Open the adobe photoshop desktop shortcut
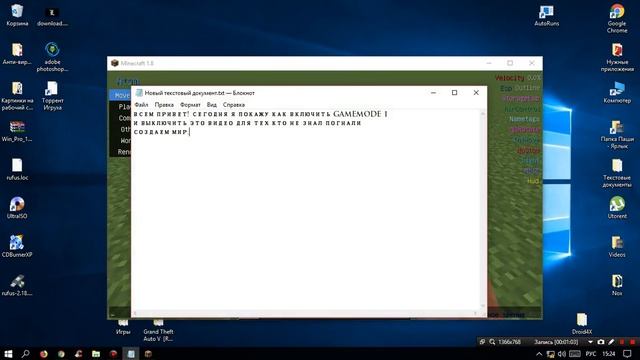 (x=52, y=57)
